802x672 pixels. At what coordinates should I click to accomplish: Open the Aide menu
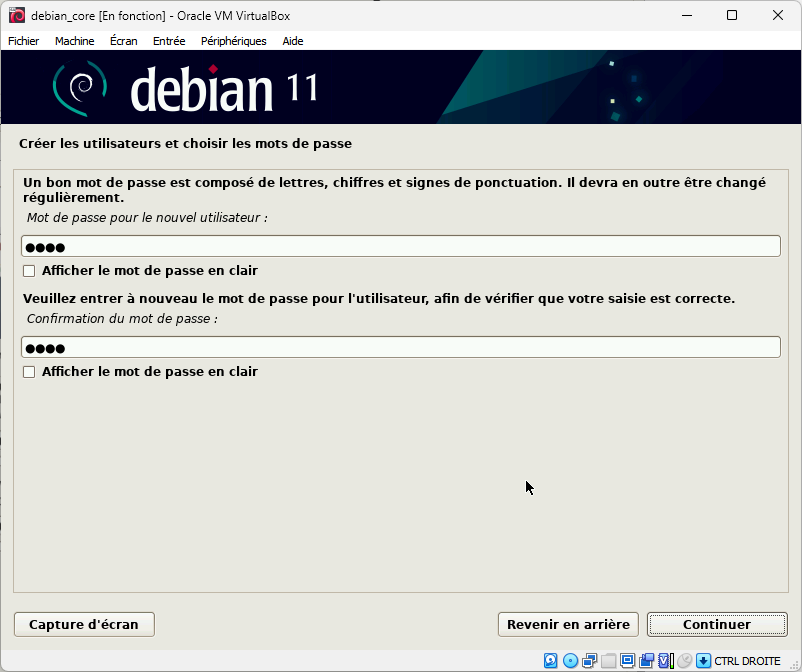293,41
